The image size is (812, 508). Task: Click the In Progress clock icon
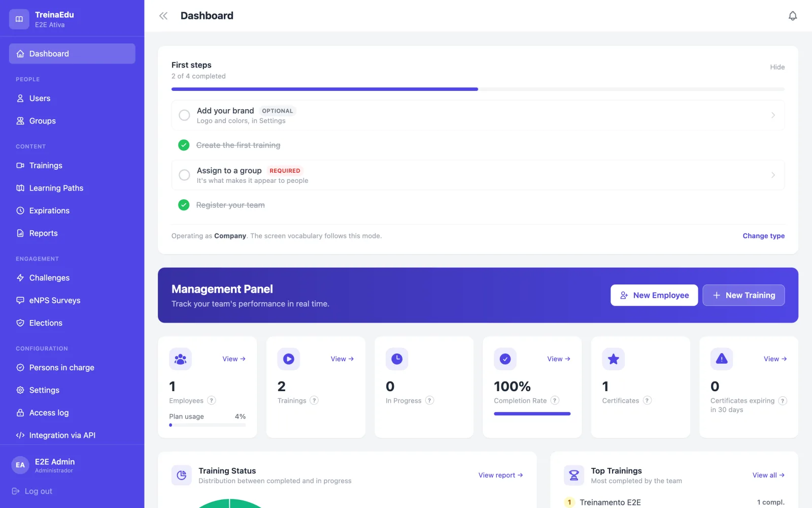click(397, 359)
